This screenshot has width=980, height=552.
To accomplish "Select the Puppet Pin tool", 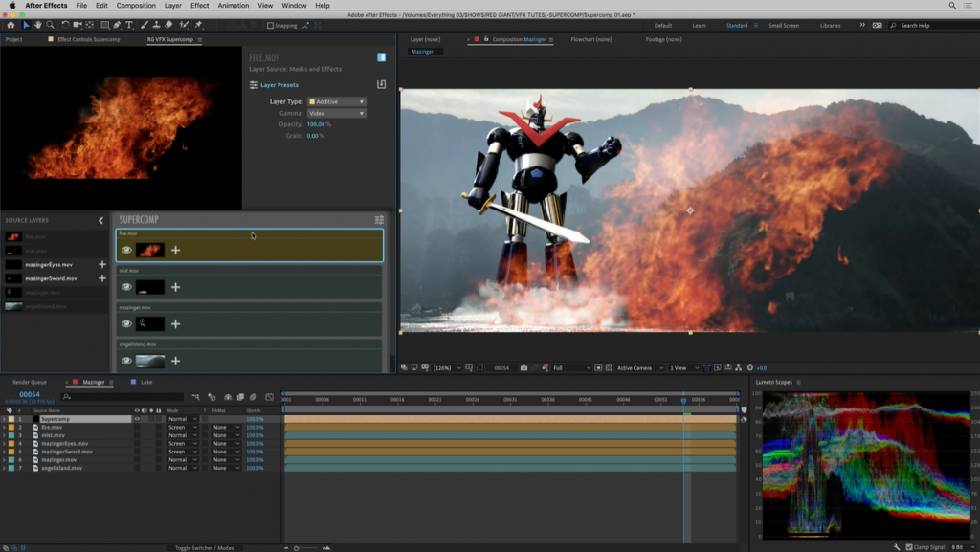I will 199,25.
